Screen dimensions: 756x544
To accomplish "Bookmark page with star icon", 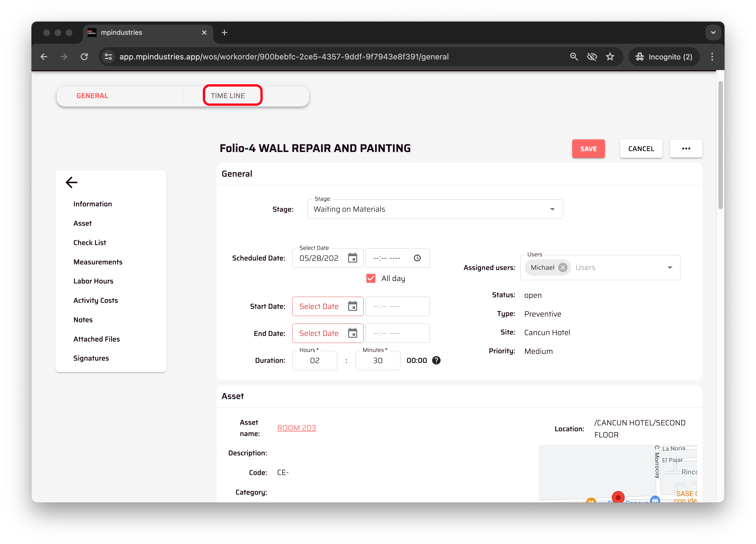I will [610, 57].
